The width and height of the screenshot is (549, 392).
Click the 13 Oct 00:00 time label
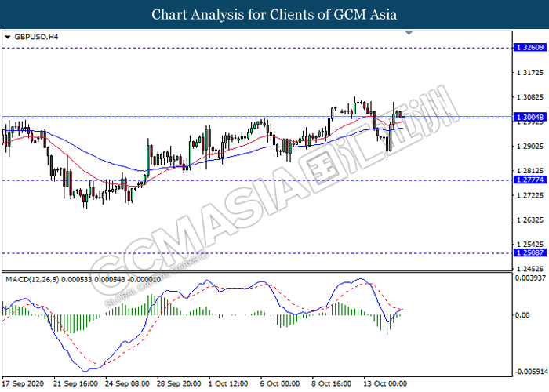tap(385, 383)
